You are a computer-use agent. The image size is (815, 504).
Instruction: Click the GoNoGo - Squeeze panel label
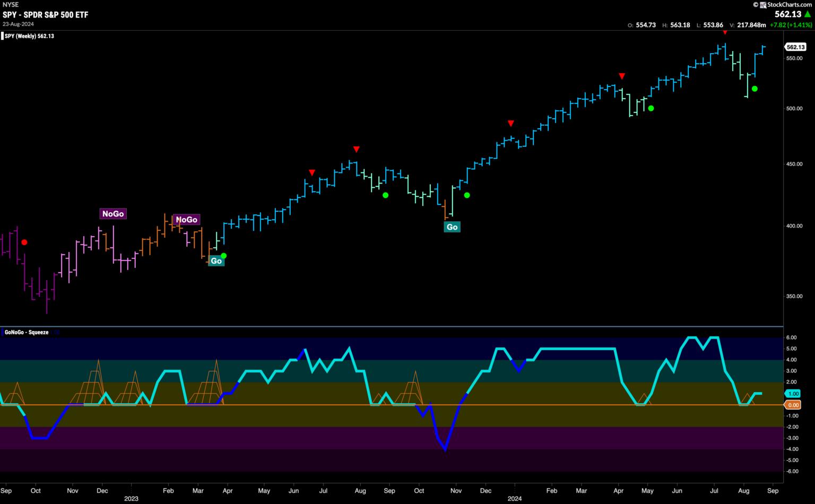(27, 333)
